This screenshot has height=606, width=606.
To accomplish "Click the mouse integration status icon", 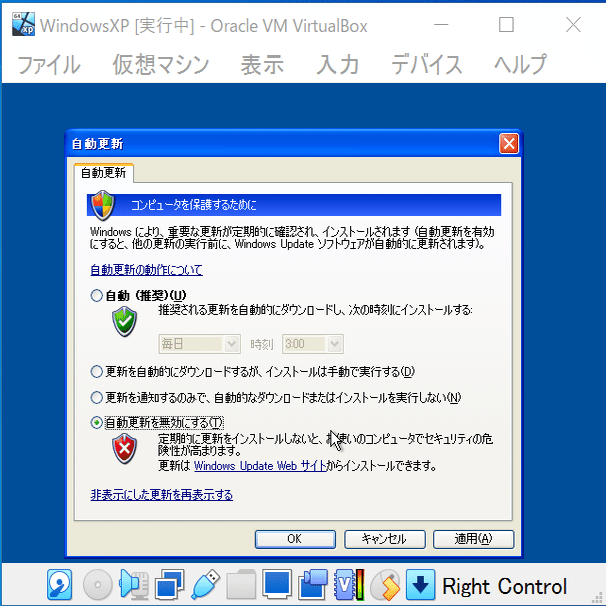I will pyautogui.click(x=385, y=584).
